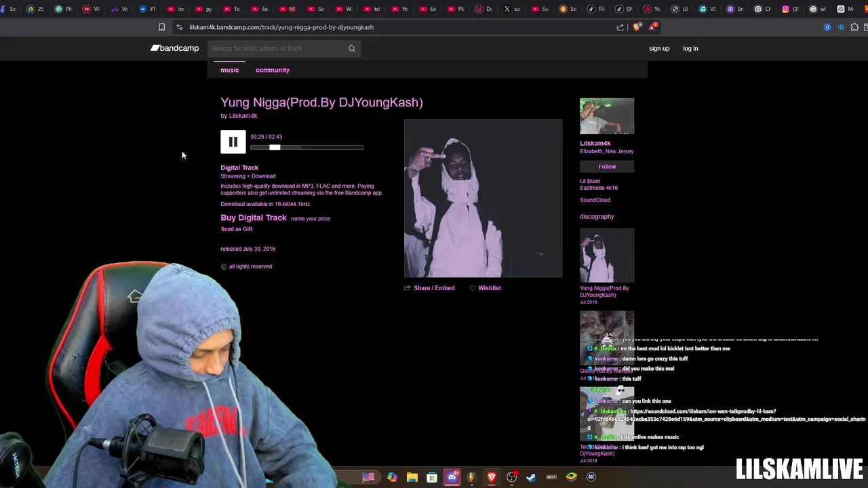Click the US flag icon in the taskbar

point(368,477)
